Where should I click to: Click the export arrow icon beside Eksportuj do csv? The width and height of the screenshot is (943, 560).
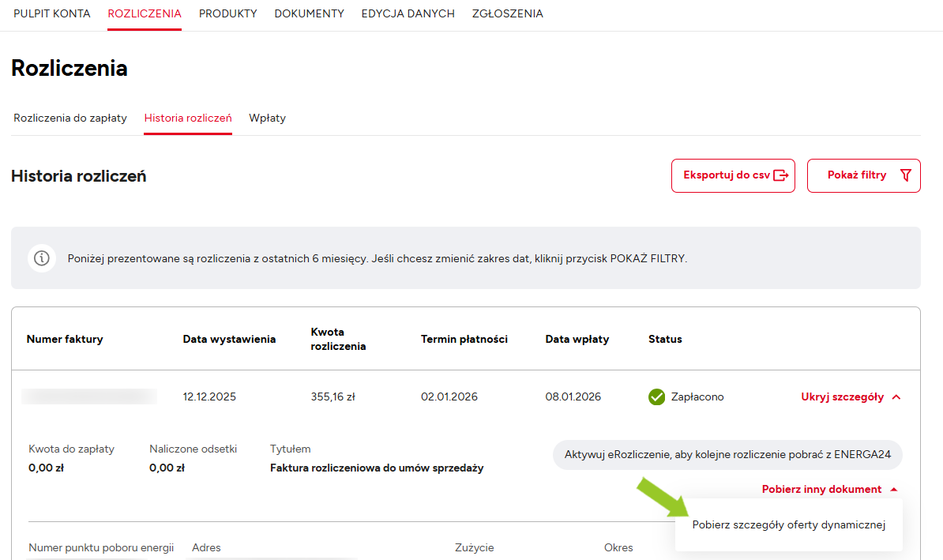(780, 175)
